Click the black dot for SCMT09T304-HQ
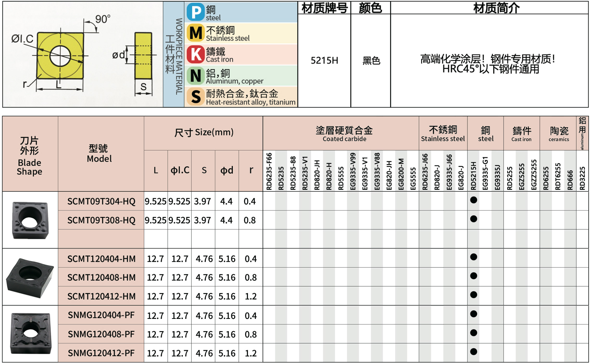The image size is (591, 364). (x=473, y=200)
